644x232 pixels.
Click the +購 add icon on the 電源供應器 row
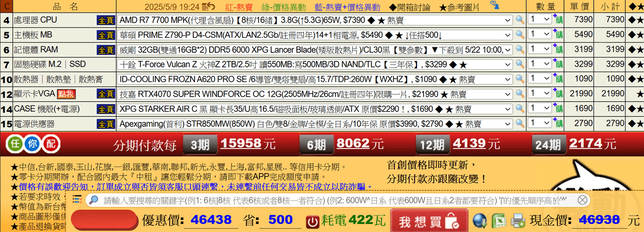(558, 123)
